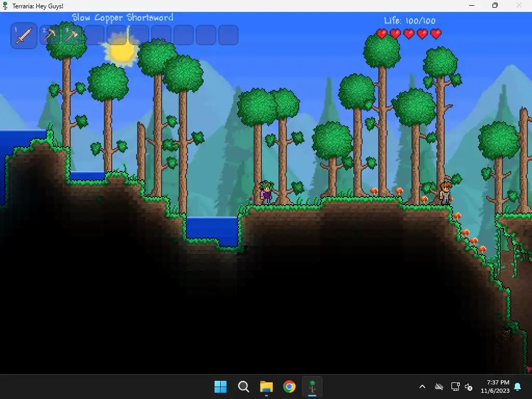The width and height of the screenshot is (532, 399).
Task: Minimize the Terraria window
Action: (472, 5)
